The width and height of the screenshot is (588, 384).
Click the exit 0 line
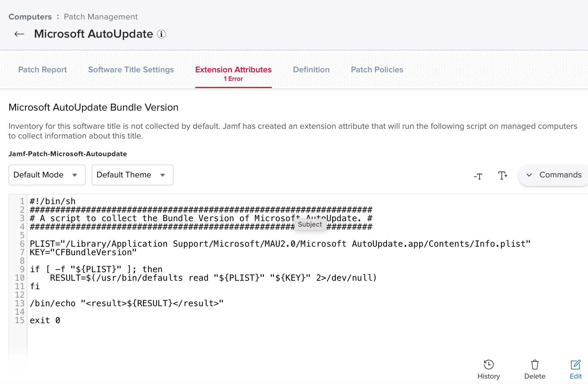pos(45,320)
